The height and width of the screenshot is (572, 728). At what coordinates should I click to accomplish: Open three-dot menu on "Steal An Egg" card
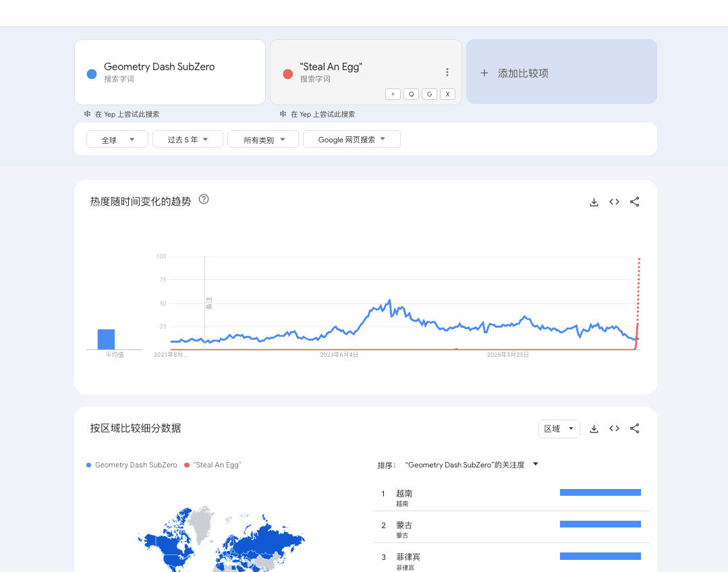(447, 72)
